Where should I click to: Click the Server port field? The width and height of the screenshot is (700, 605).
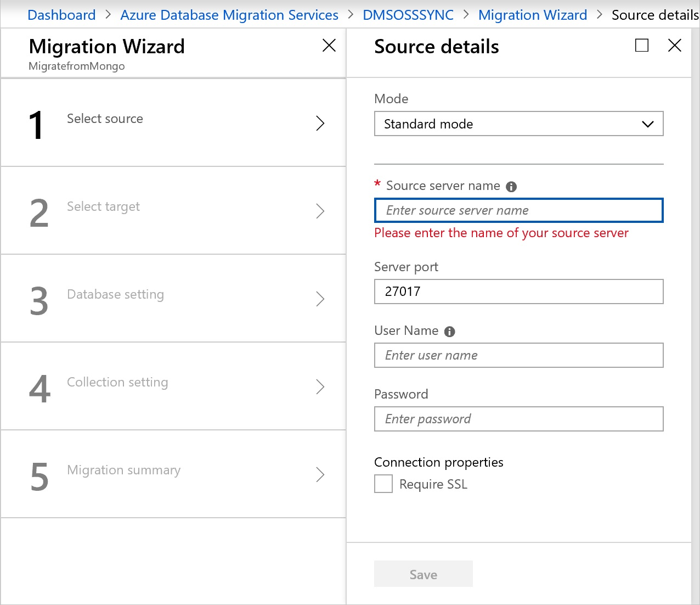click(518, 292)
